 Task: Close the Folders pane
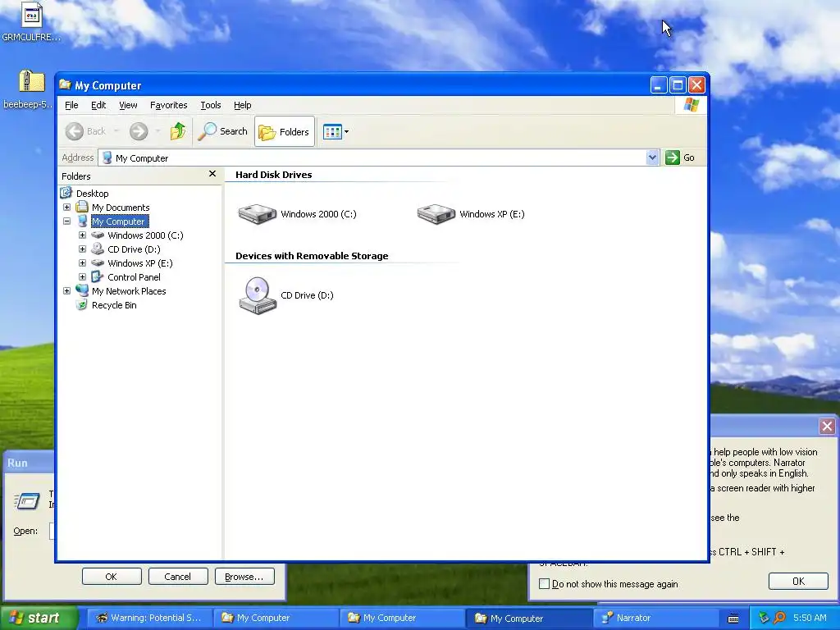click(212, 174)
